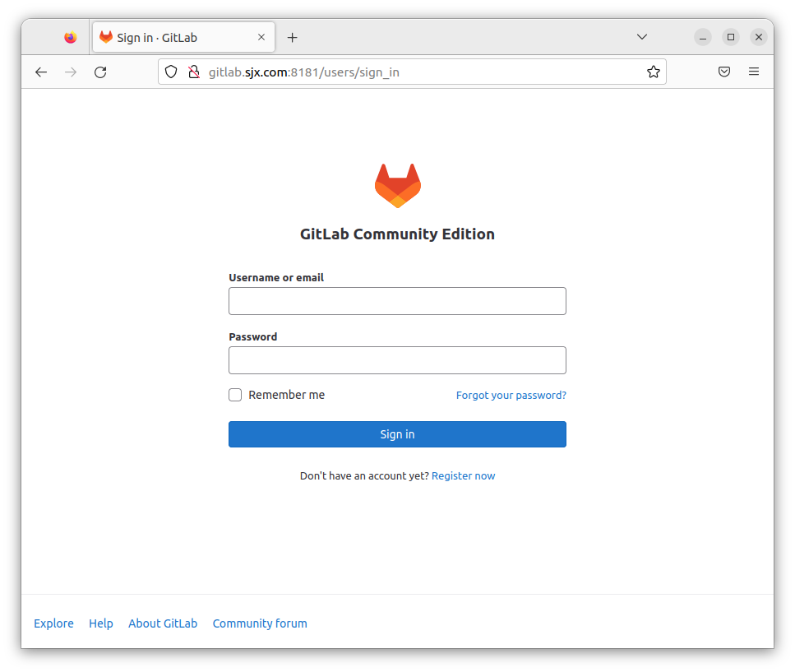This screenshot has width=795, height=672.
Task: Open the Community forum footer link
Action: [x=260, y=623]
